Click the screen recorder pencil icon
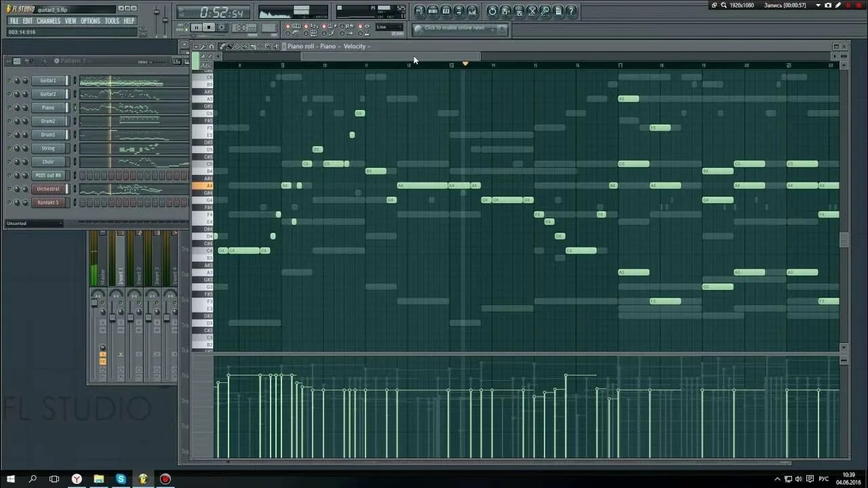This screenshot has height=488, width=868. pyautogui.click(x=838, y=5)
